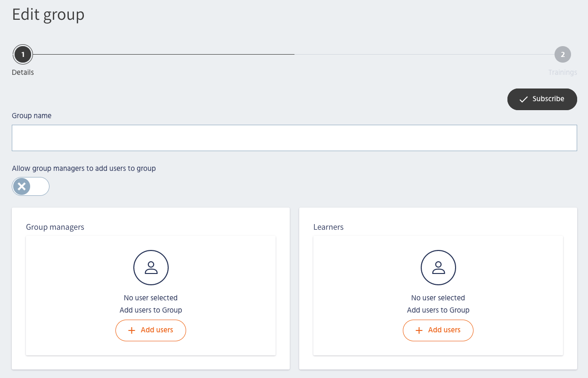
Task: Click the step 1 circle in the stepper
Action: [x=23, y=55]
